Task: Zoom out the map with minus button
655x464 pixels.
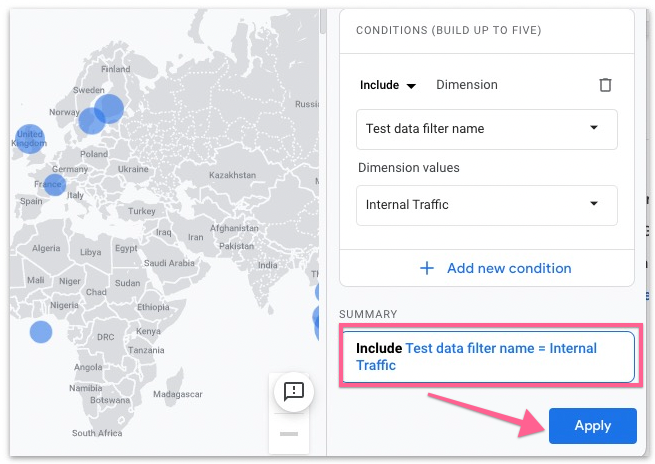Action: (x=289, y=434)
